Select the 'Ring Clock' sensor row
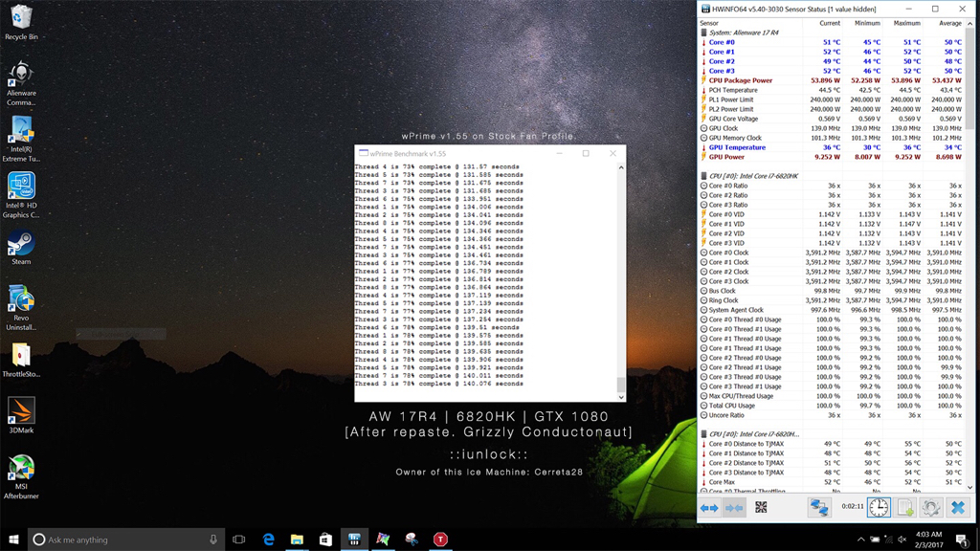980x551 pixels. click(832, 300)
